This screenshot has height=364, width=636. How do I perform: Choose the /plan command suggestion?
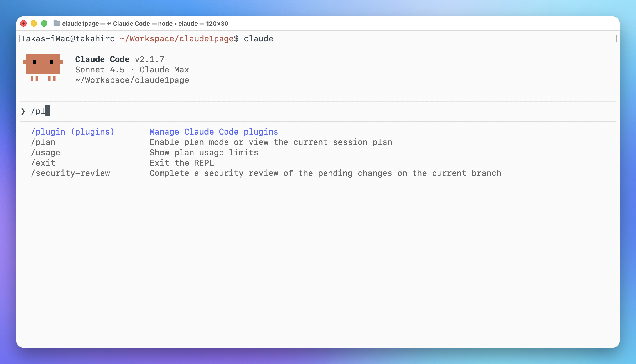(x=43, y=142)
